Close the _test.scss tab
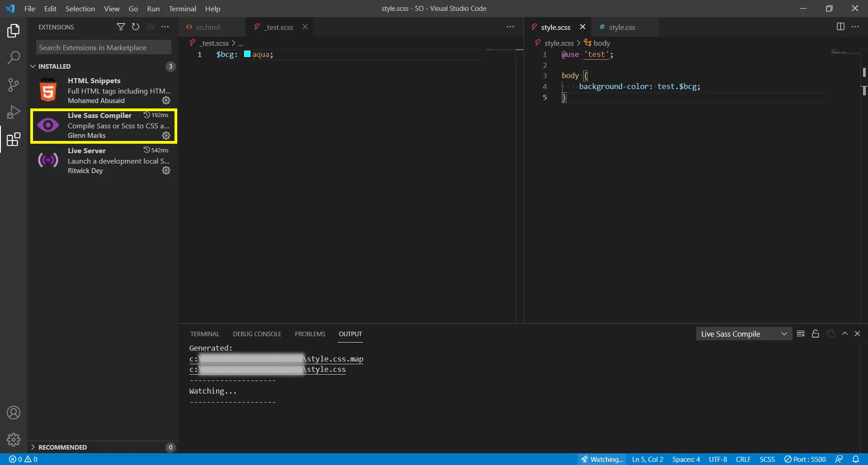 click(x=305, y=27)
